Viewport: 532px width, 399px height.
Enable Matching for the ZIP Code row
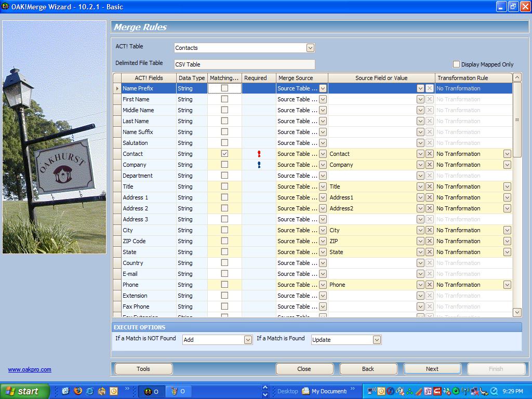pos(224,241)
